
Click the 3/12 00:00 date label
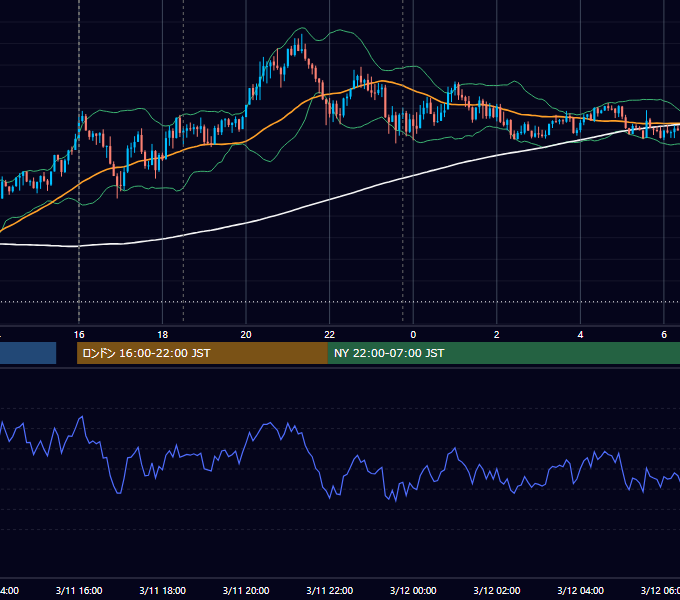tap(413, 590)
